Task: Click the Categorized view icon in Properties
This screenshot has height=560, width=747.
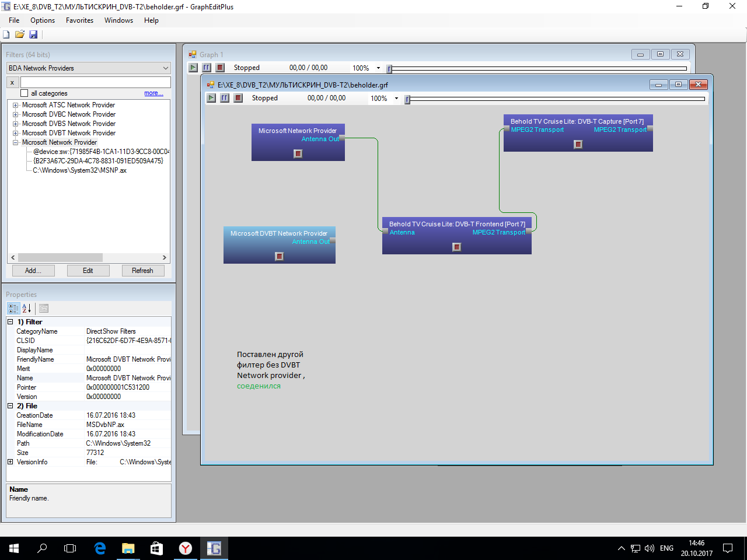Action: 13,308
